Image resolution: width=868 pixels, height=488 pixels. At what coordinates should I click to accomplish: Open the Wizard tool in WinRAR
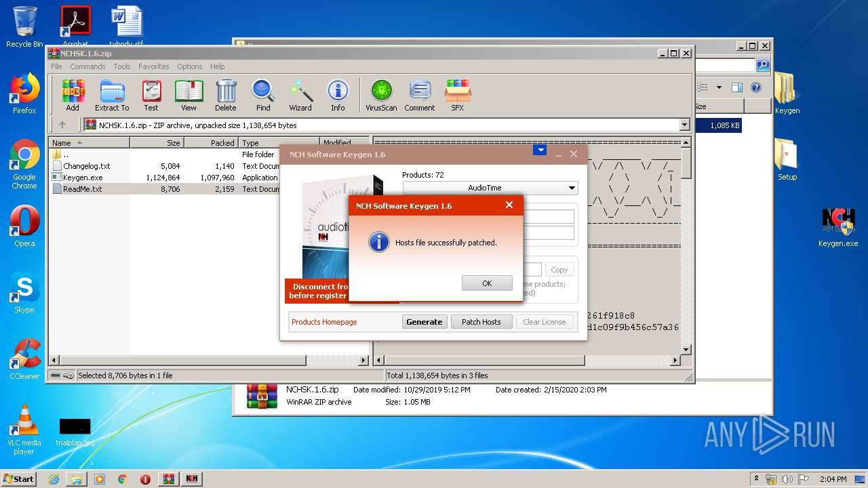300,95
